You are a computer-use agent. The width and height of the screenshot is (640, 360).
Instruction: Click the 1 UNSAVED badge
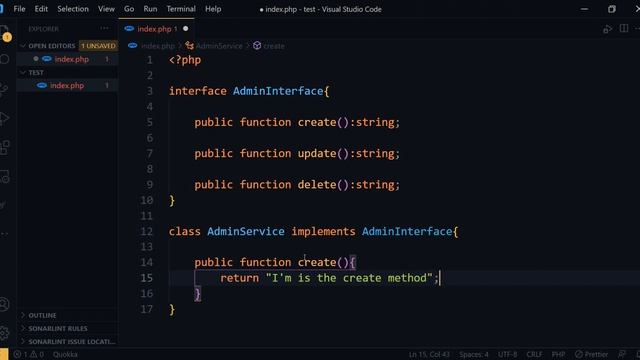pos(98,46)
